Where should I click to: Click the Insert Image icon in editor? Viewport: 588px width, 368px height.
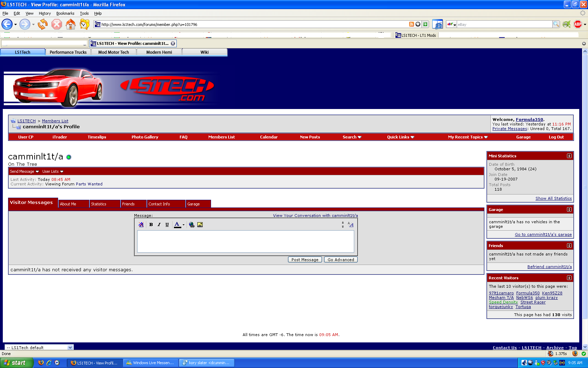200,225
